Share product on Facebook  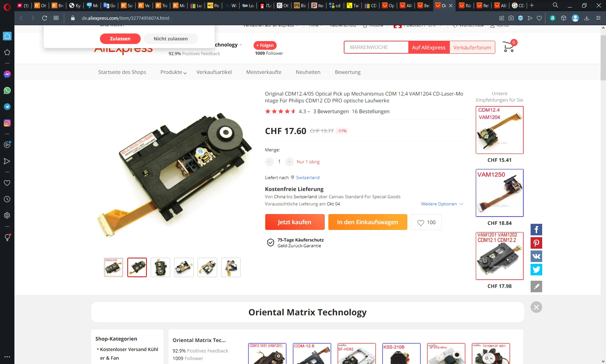coord(536,230)
